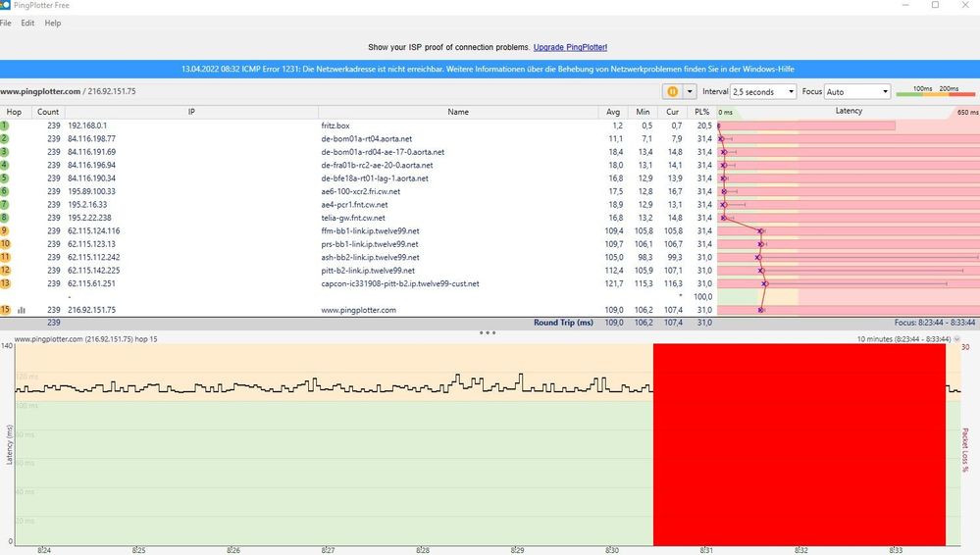Screen dimensions: 980x555
Task: Click the 8:30 marker on the timeline axis
Action: point(612,550)
